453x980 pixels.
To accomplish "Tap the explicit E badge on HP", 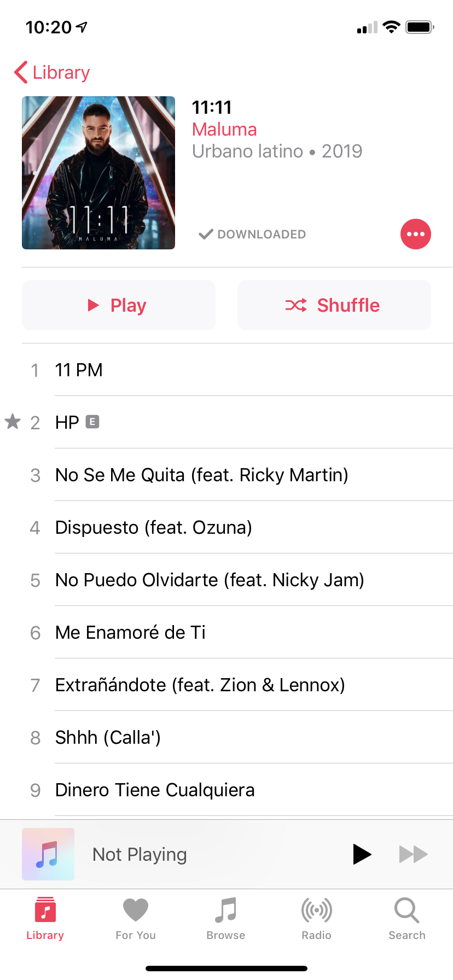I will click(92, 422).
